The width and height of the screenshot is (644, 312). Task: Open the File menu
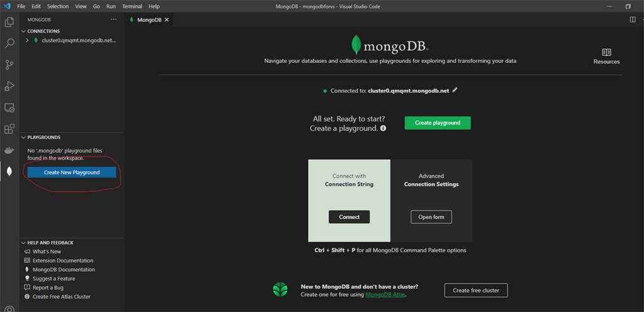pyautogui.click(x=21, y=6)
